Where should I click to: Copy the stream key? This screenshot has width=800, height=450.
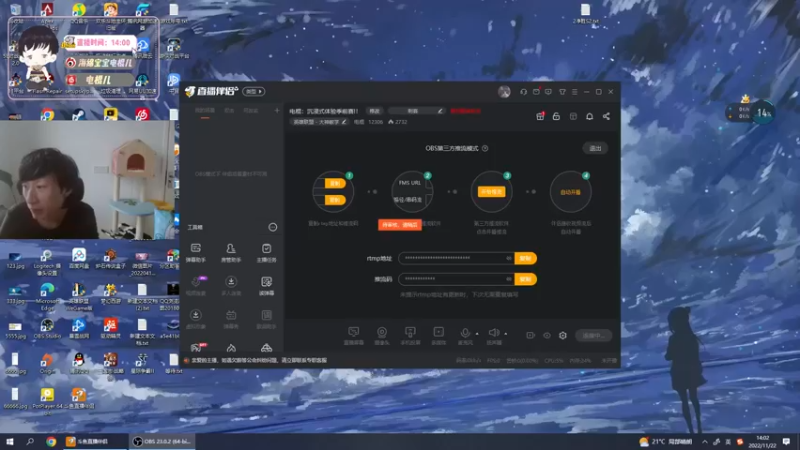pyautogui.click(x=526, y=279)
